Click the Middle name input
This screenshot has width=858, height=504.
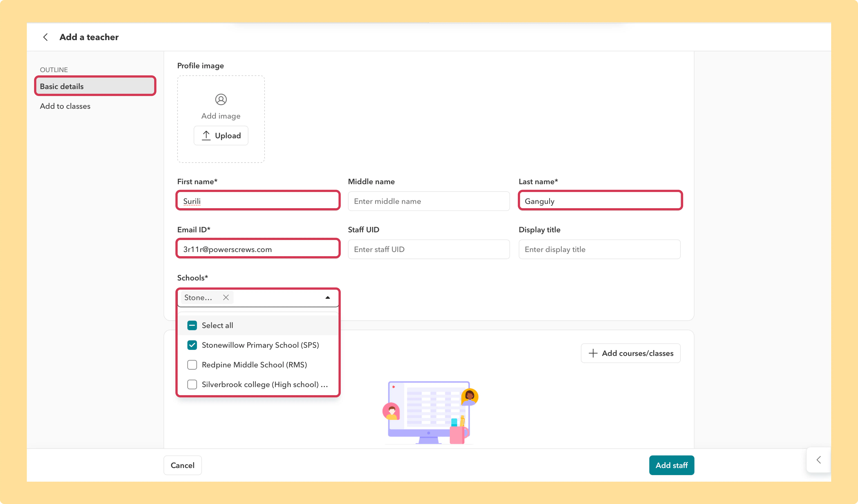point(429,201)
